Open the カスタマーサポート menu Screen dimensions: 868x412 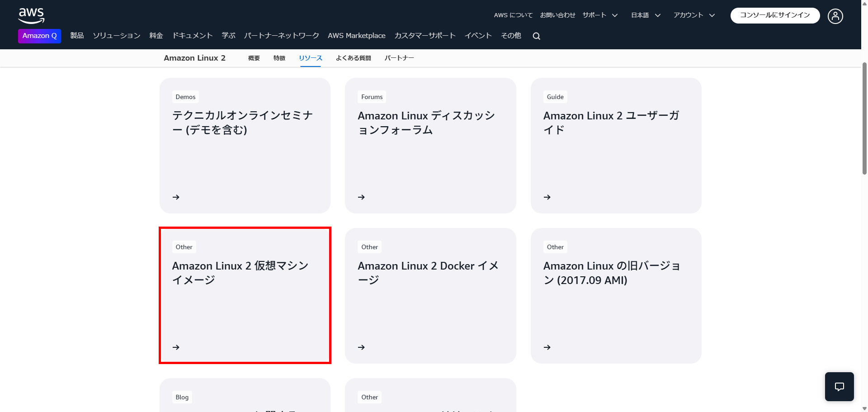tap(425, 36)
